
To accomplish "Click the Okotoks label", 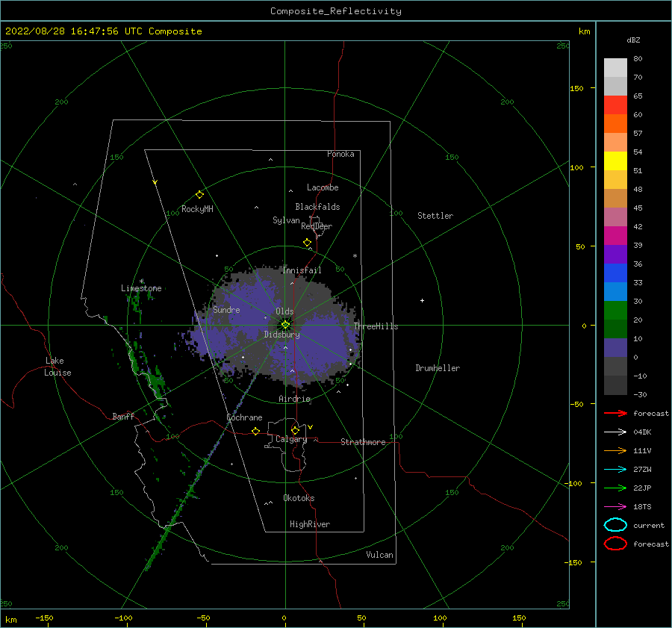I will (299, 498).
